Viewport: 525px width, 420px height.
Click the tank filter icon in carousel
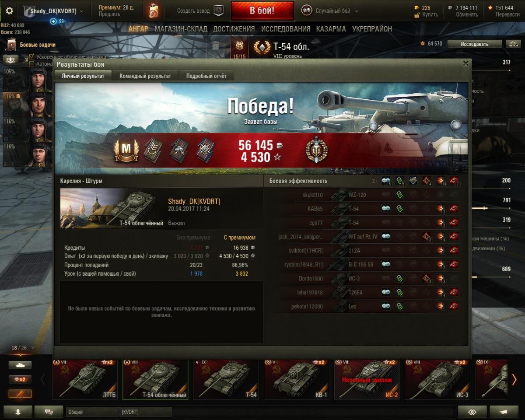pyautogui.click(x=20, y=365)
